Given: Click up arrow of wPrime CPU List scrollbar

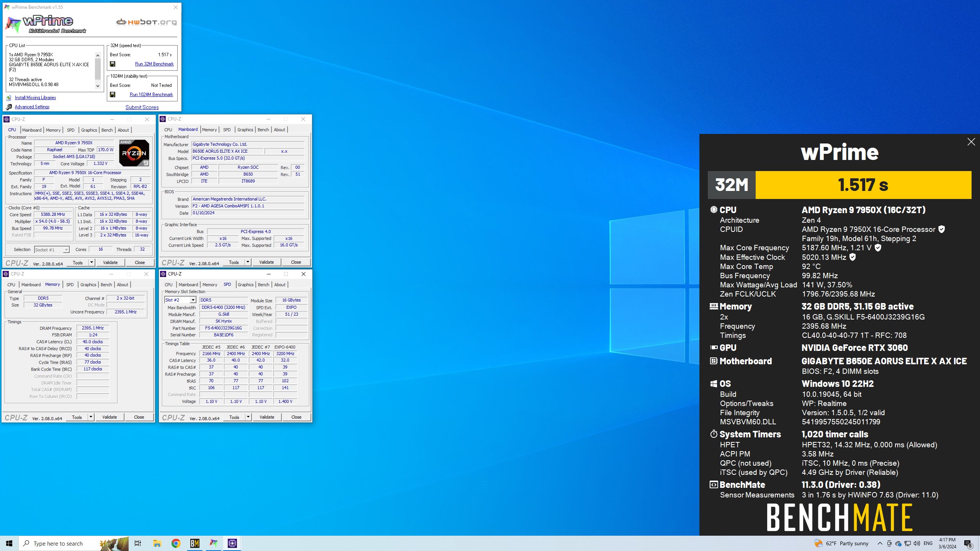Looking at the screenshot, I should coord(98,55).
